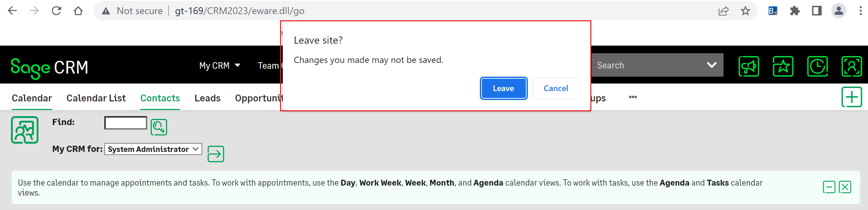This screenshot has height=210, width=868.
Task: Open the Calendar List tab
Action: pyautogui.click(x=96, y=98)
